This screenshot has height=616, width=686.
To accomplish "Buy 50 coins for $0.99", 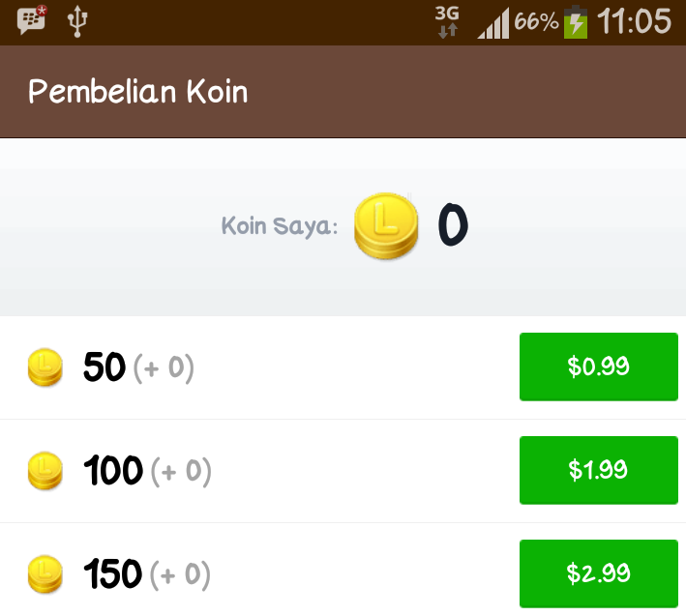I will pyautogui.click(x=599, y=367).
